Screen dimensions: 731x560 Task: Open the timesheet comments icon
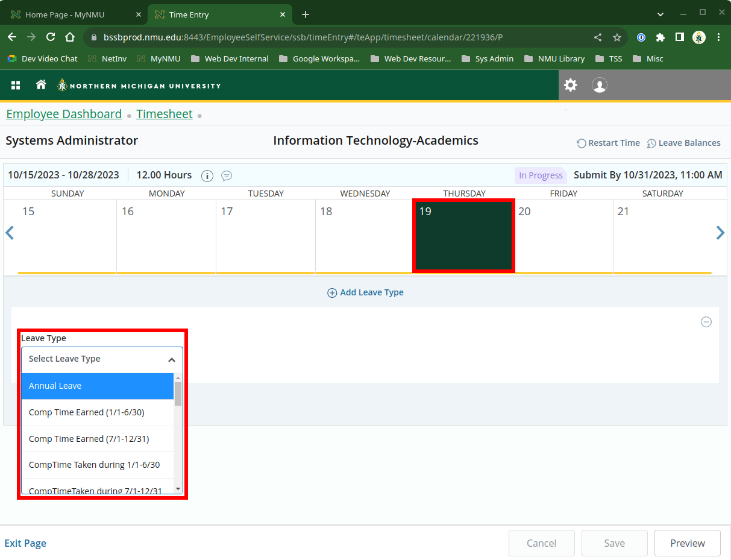point(227,175)
